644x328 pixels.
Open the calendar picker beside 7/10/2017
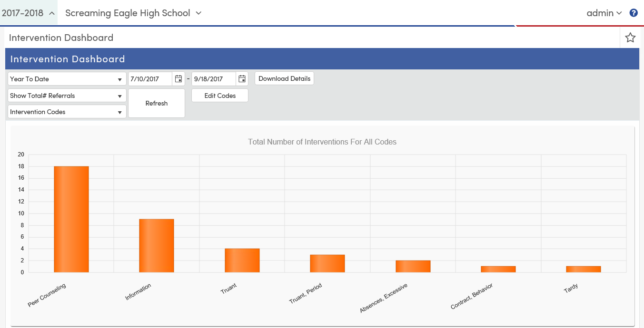[x=178, y=78]
